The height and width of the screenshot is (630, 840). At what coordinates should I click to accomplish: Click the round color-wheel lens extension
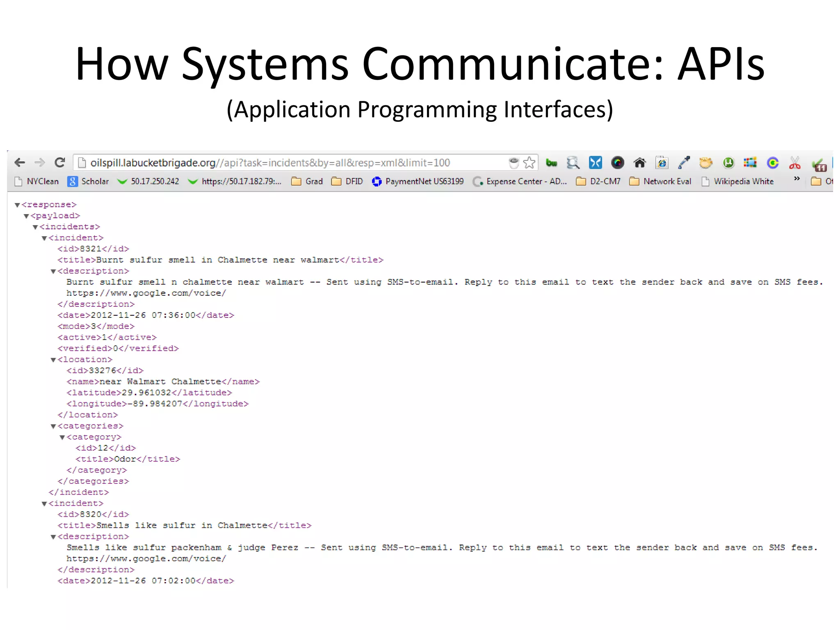coord(617,163)
